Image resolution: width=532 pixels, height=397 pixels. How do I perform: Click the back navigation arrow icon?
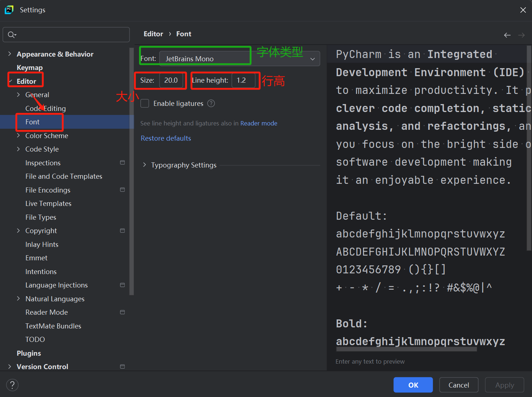point(507,35)
